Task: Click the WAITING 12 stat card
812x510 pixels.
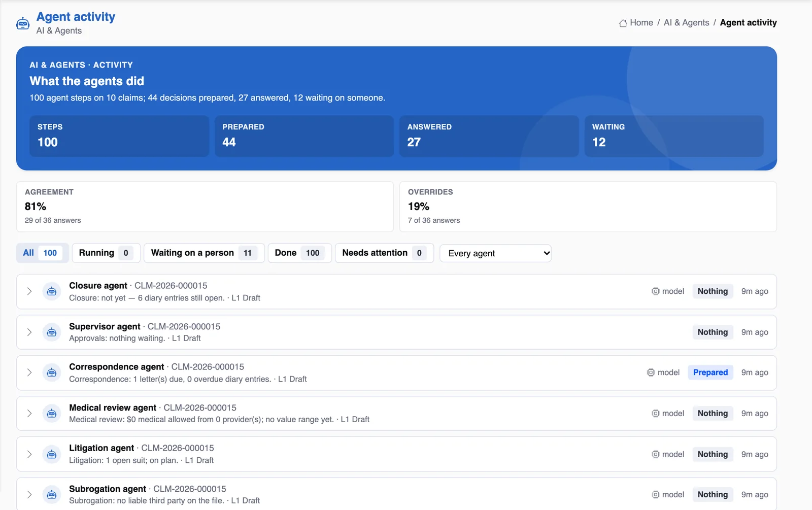Action: click(674, 136)
